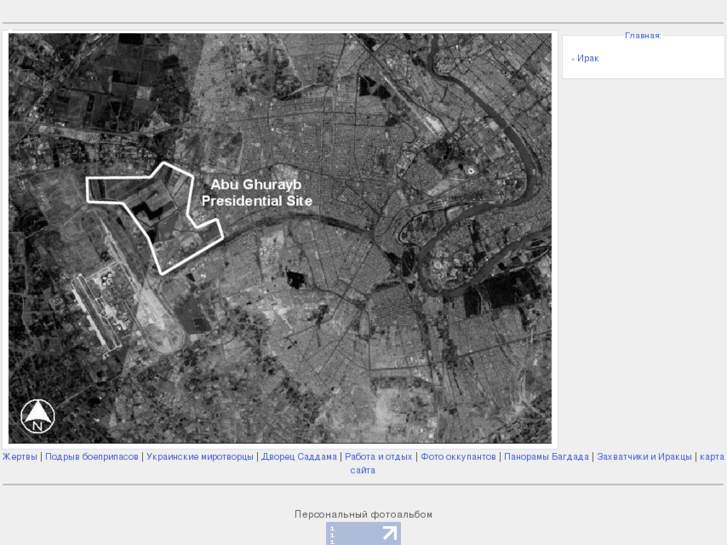Click the bullet marker before Ирак
The image size is (727, 545).
click(573, 59)
